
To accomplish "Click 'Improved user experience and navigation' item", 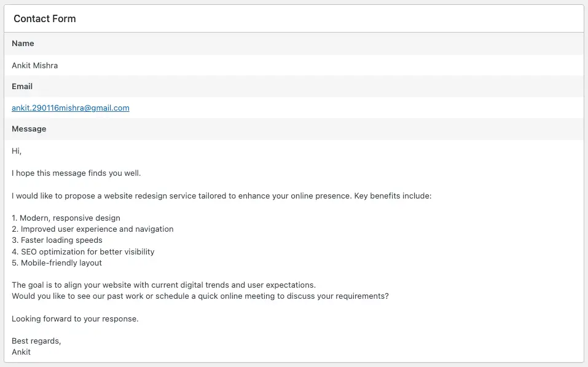I will tap(93, 229).
